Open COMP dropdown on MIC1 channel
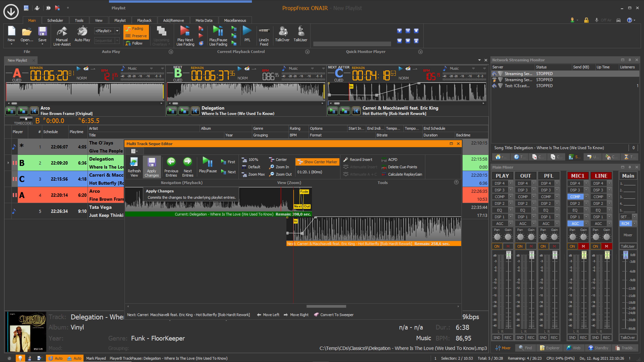Viewport: 644px width, 362px height. (x=586, y=197)
